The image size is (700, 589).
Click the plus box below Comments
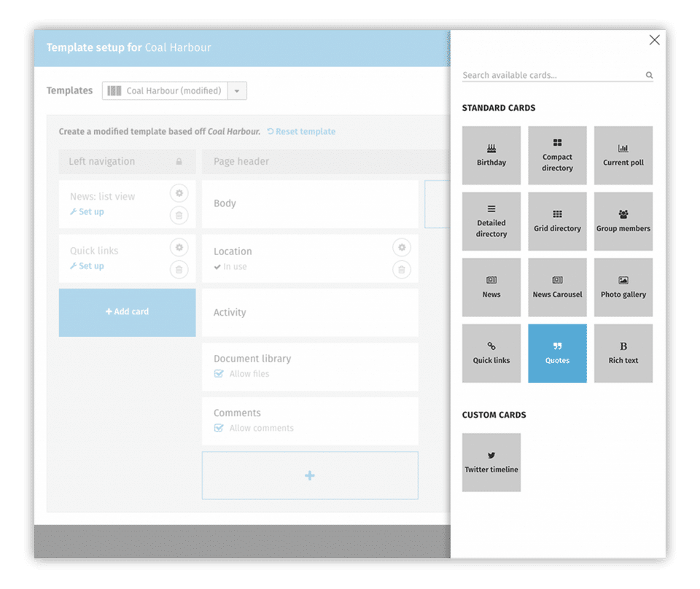[x=310, y=475]
